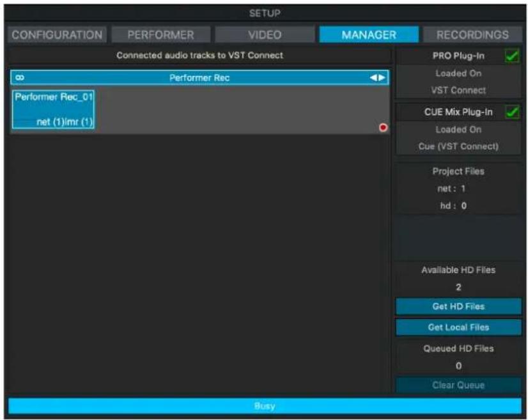Click the Busy status bar
Viewport: 528px width, 420px height.
[265, 406]
